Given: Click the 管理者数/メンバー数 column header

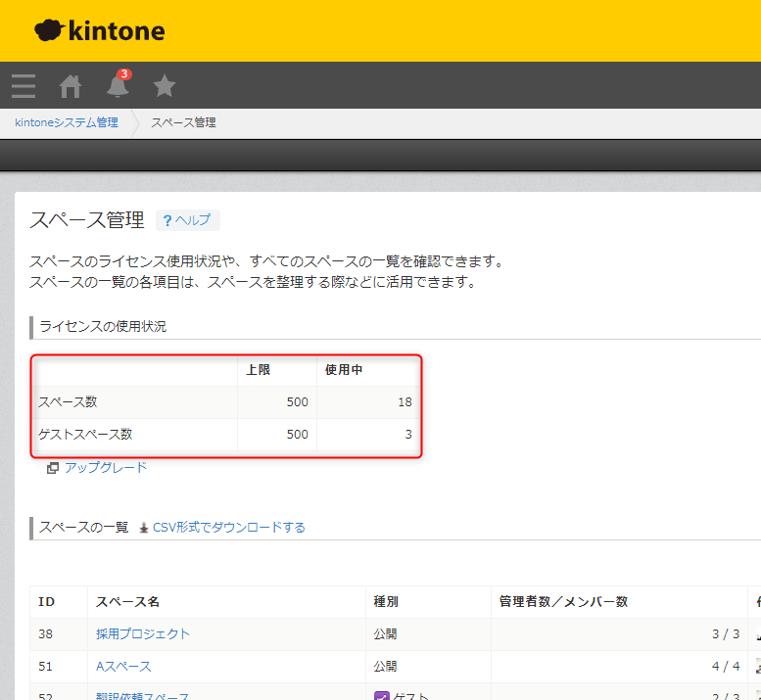Looking at the screenshot, I should click(563, 602).
